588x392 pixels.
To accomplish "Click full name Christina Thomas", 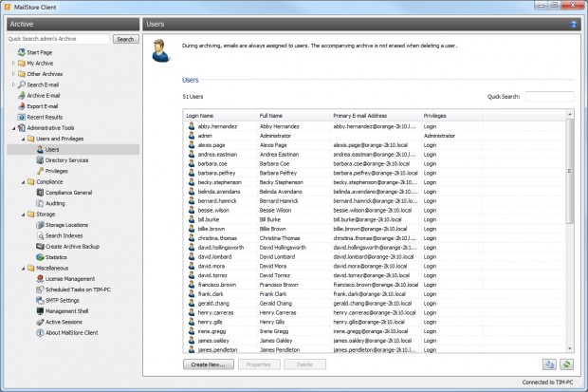I will pos(280,238).
